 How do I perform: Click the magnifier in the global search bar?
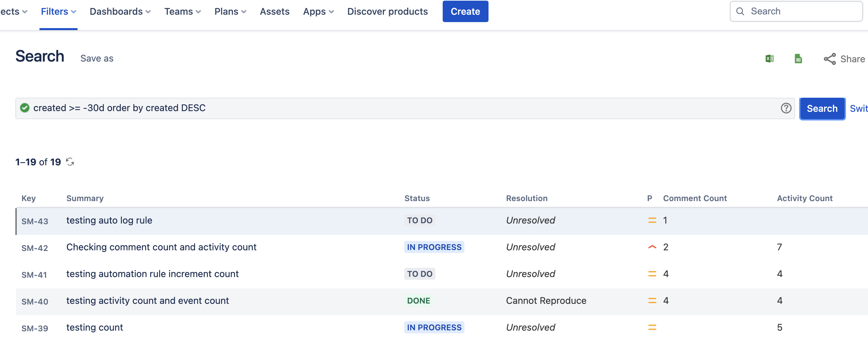click(x=740, y=11)
